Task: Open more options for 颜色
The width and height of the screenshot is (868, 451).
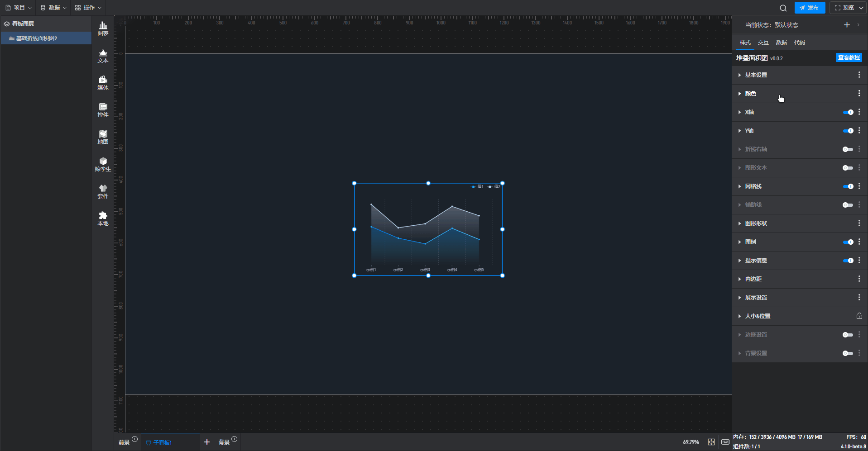Action: pos(859,94)
